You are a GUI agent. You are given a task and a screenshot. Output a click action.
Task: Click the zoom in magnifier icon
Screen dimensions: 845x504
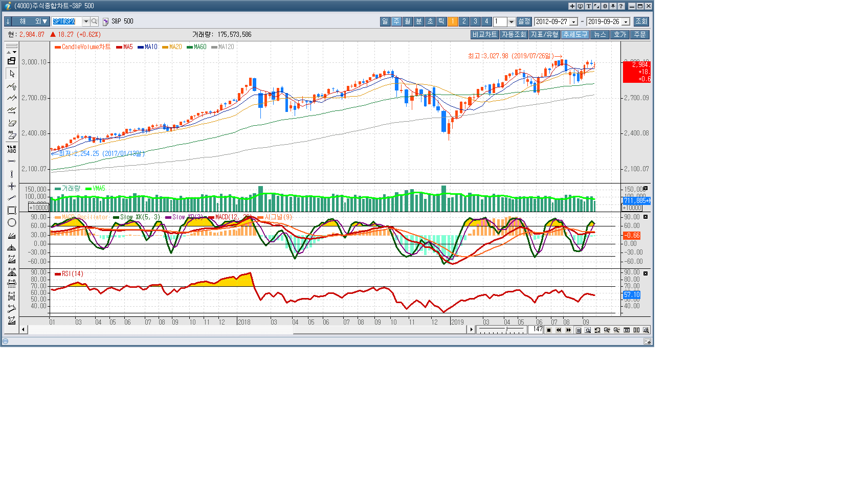[x=607, y=330]
